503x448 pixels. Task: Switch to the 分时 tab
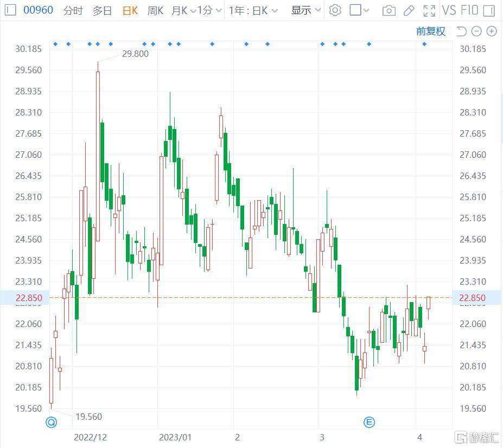coord(73,10)
